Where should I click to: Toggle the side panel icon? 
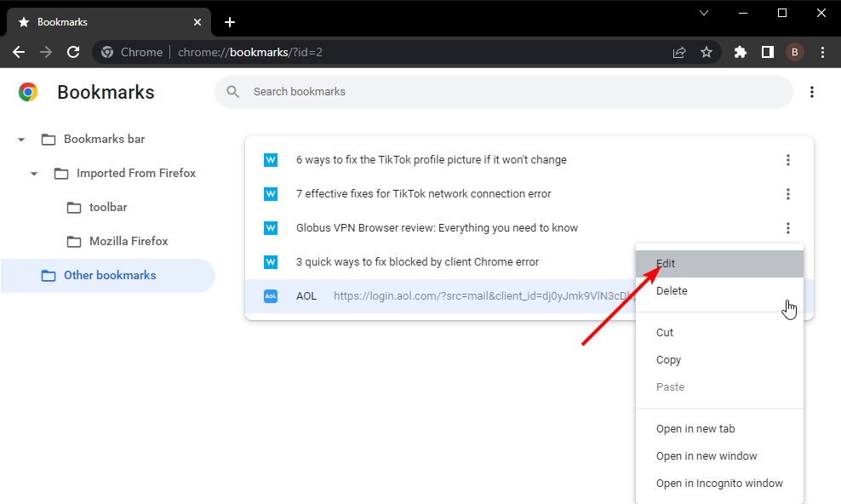coord(768,52)
